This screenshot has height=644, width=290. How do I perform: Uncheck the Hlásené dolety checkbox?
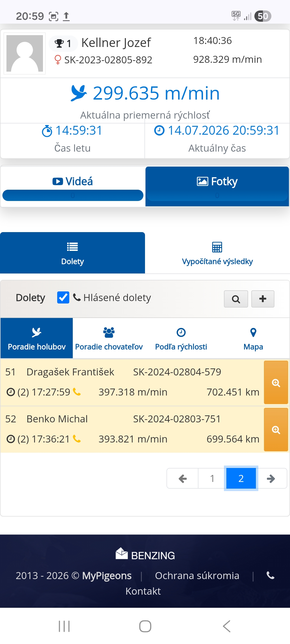(63, 298)
